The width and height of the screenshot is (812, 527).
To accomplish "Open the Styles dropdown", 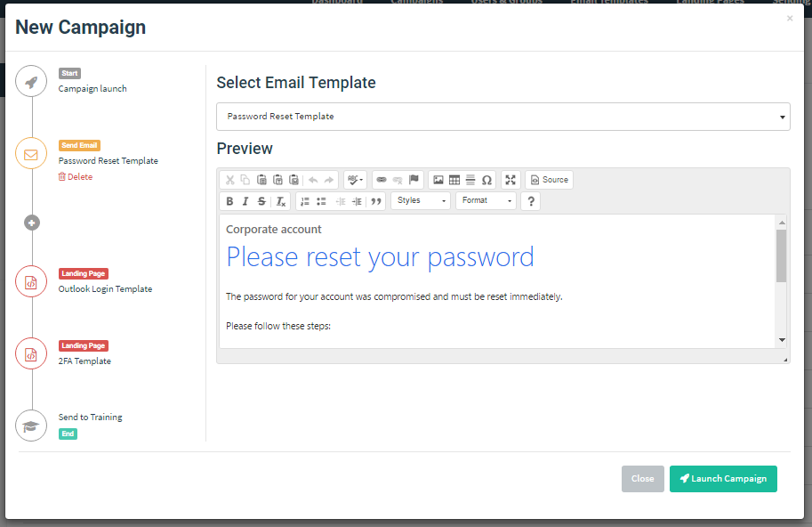I will click(x=421, y=200).
